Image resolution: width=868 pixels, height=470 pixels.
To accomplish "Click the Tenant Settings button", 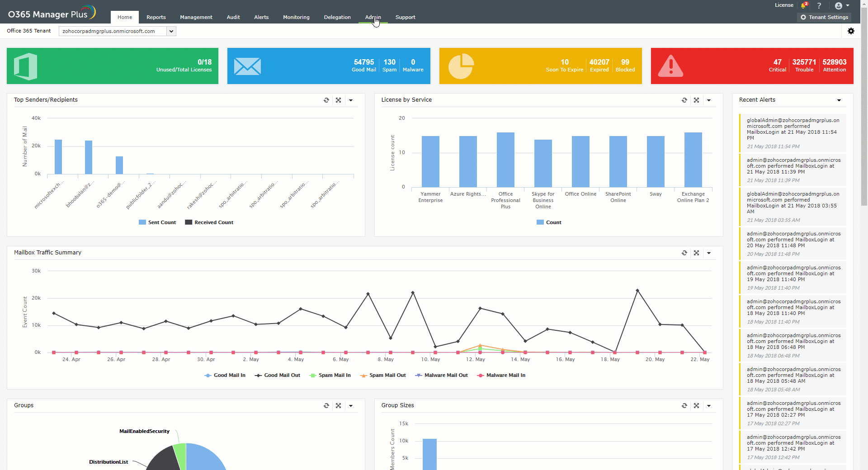I will point(824,17).
